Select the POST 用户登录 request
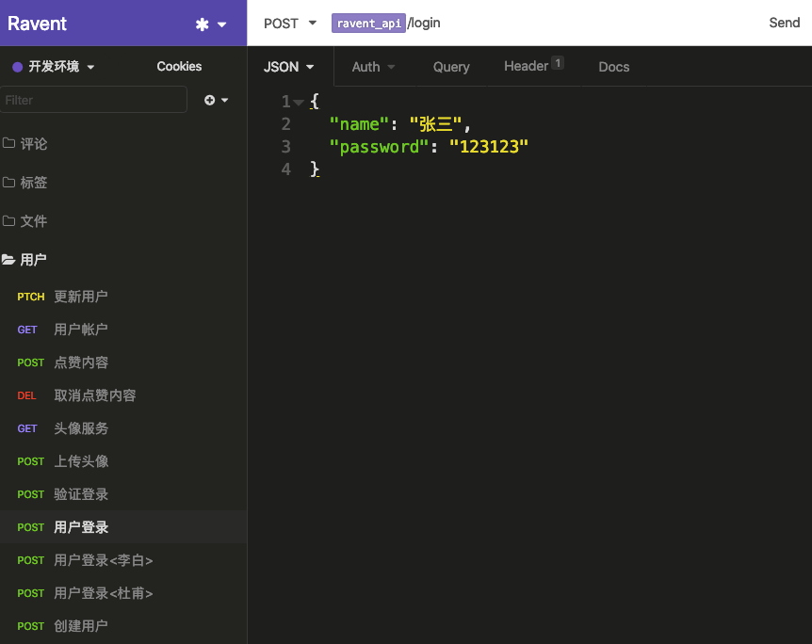Viewport: 812px width, 644px height. click(x=123, y=527)
